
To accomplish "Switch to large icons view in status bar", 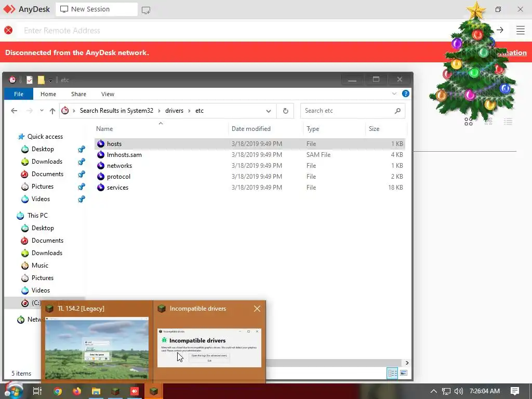I will tap(403, 373).
